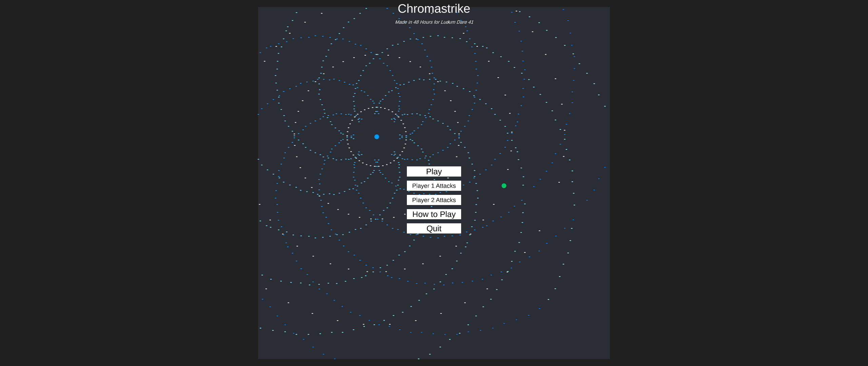Click the Chromastrike title text
Image resolution: width=868 pixels, height=366 pixels.
click(434, 9)
